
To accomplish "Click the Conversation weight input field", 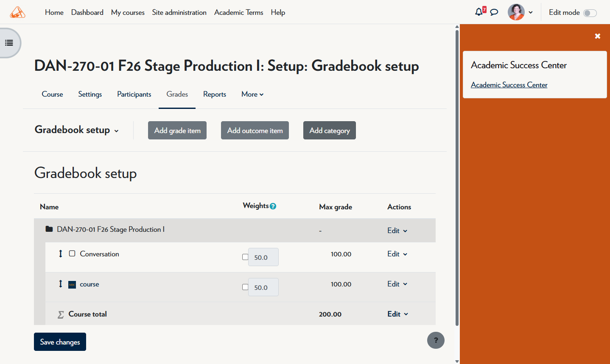I will 263,257.
